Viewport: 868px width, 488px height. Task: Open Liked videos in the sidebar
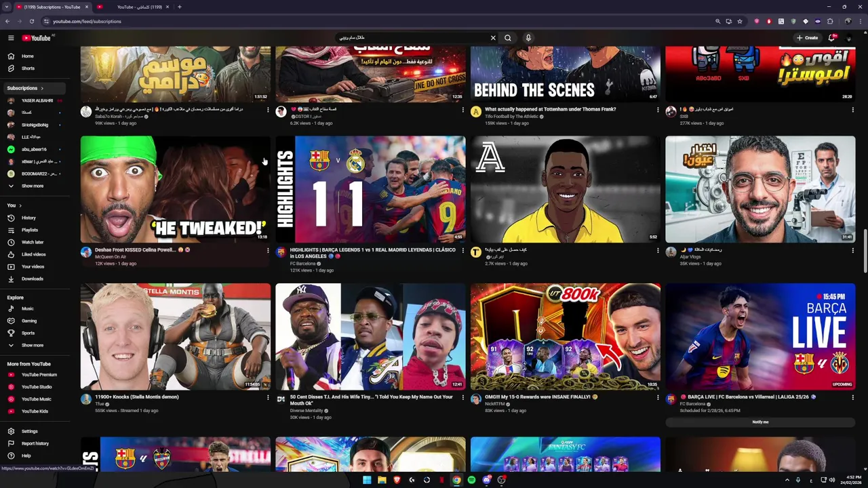[35, 254]
